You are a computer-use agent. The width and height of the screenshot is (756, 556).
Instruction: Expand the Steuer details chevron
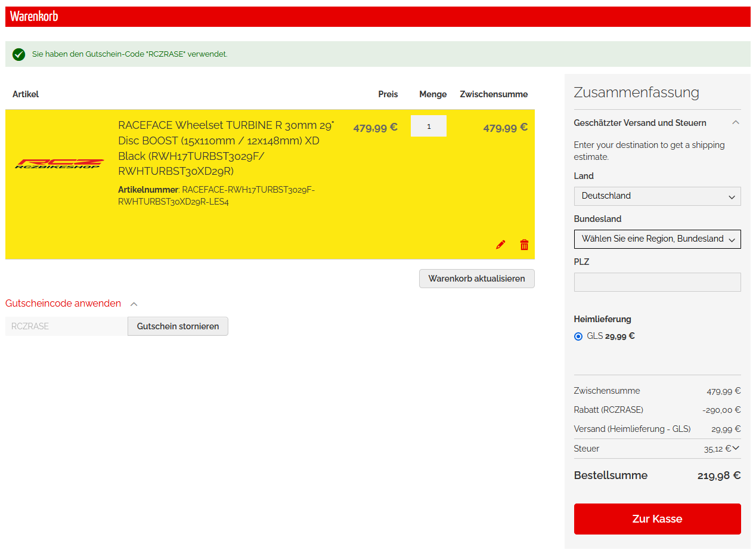(x=736, y=448)
